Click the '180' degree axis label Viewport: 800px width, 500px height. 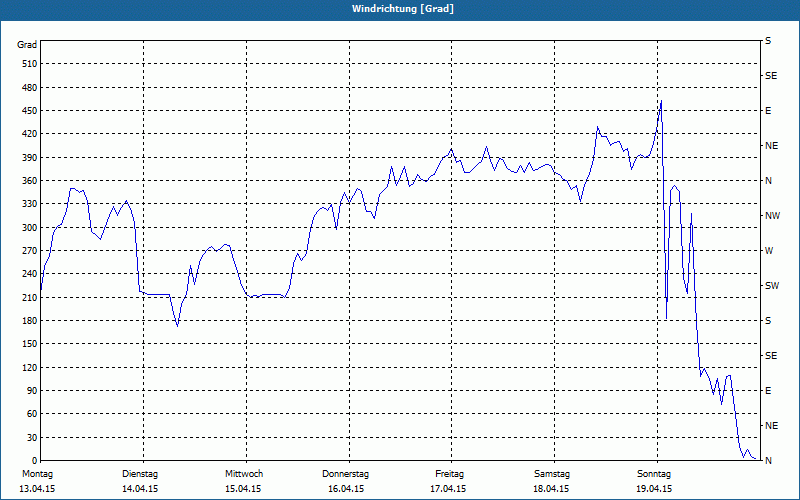[x=30, y=320]
